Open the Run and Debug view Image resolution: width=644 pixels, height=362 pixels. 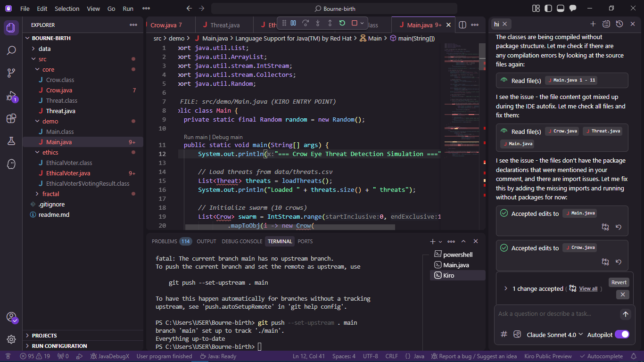[x=11, y=96]
